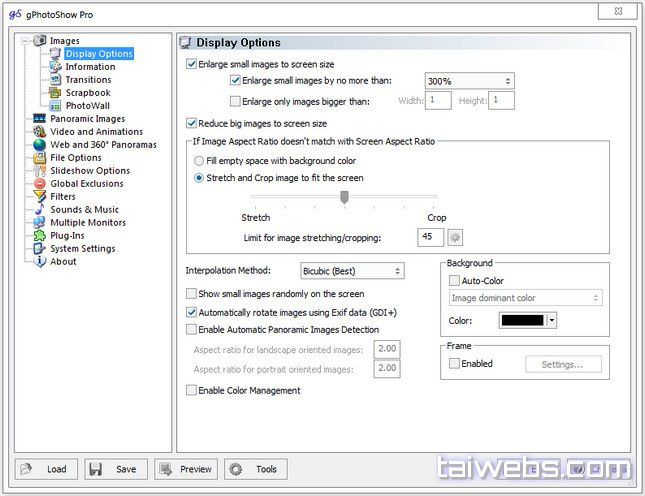645x496 pixels.
Task: Open Slideshow Options in the tree
Action: click(x=90, y=171)
